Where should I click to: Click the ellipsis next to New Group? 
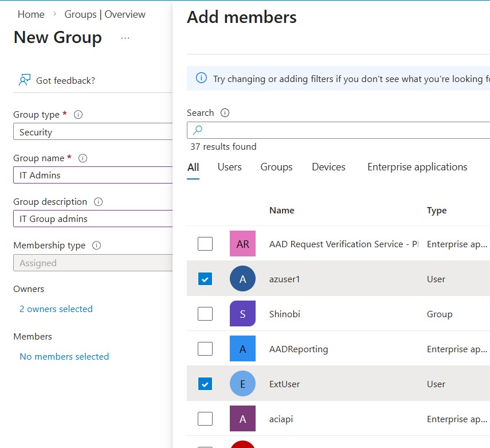coord(125,38)
